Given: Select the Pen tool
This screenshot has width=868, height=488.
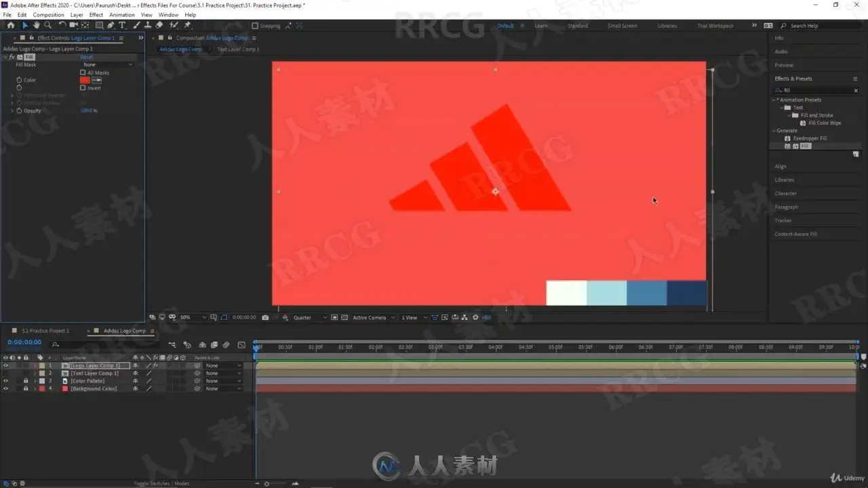Looking at the screenshot, I should tap(111, 26).
